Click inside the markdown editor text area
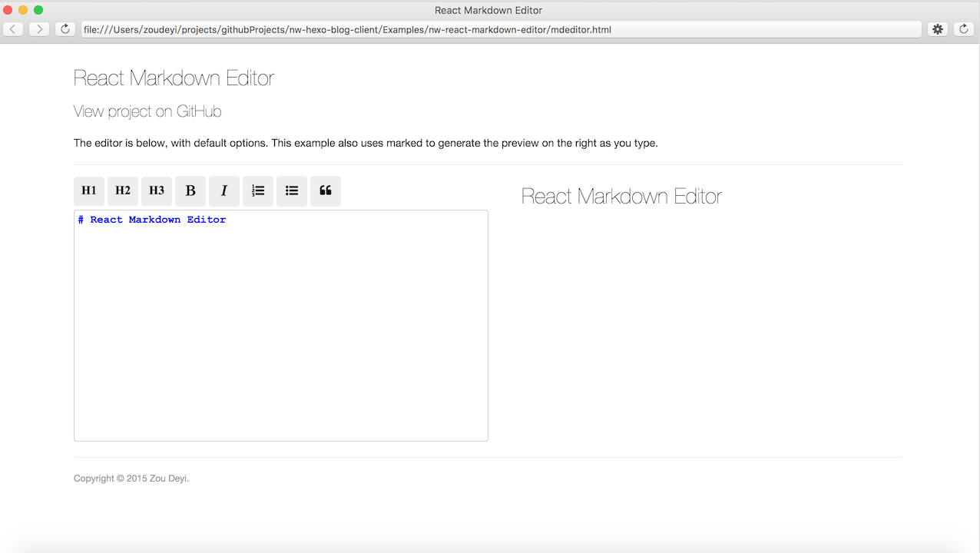Viewport: 980px width, 553px height. pos(281,326)
